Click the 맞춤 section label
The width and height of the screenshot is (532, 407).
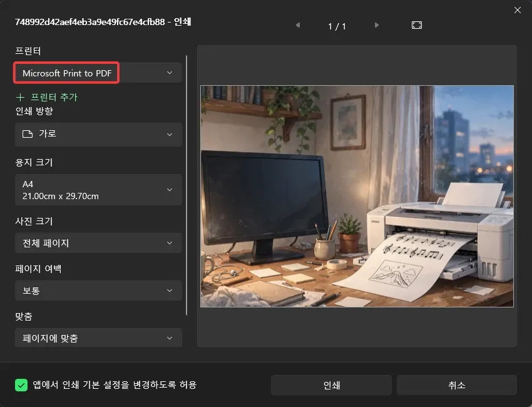click(24, 317)
